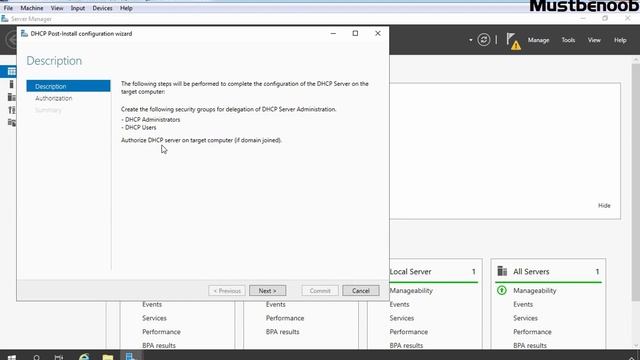This screenshot has height=360, width=640.
Task: Click BPA results under All Servers tile
Action: pyautogui.click(x=530, y=345)
